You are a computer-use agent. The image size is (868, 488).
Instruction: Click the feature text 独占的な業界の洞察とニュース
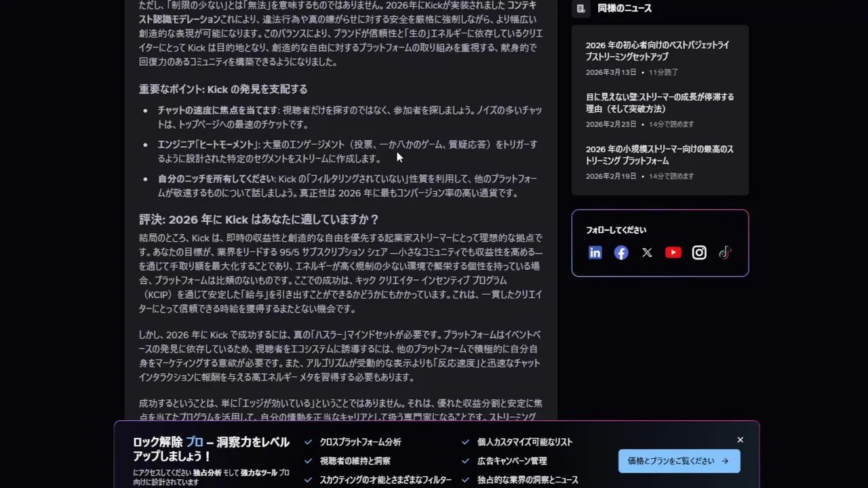click(528, 480)
